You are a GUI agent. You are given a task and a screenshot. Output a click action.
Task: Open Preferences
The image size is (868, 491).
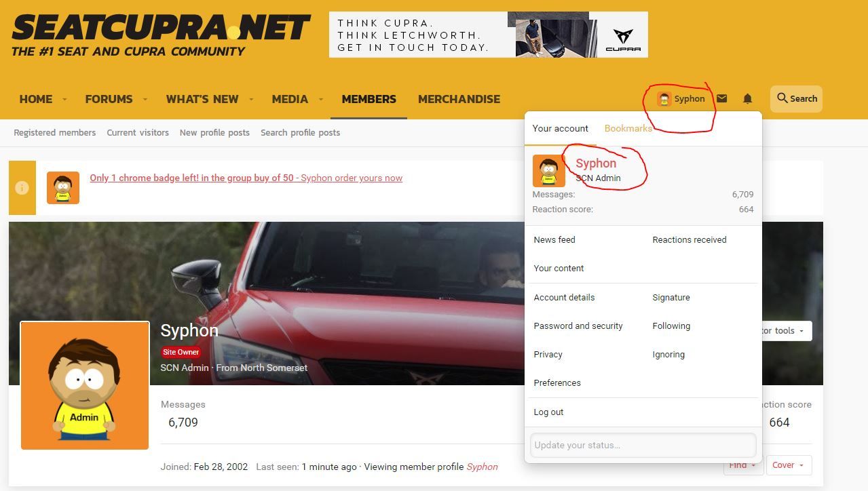point(557,383)
